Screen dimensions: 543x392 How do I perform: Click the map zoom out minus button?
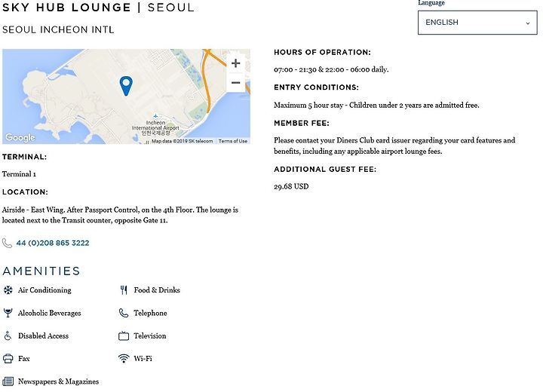[235, 83]
